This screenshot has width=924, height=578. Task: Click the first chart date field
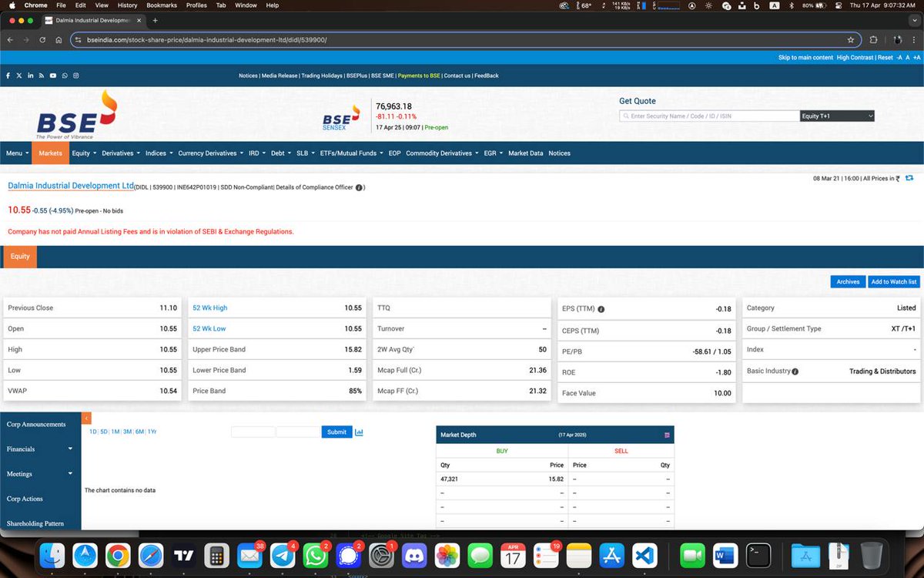253,432
